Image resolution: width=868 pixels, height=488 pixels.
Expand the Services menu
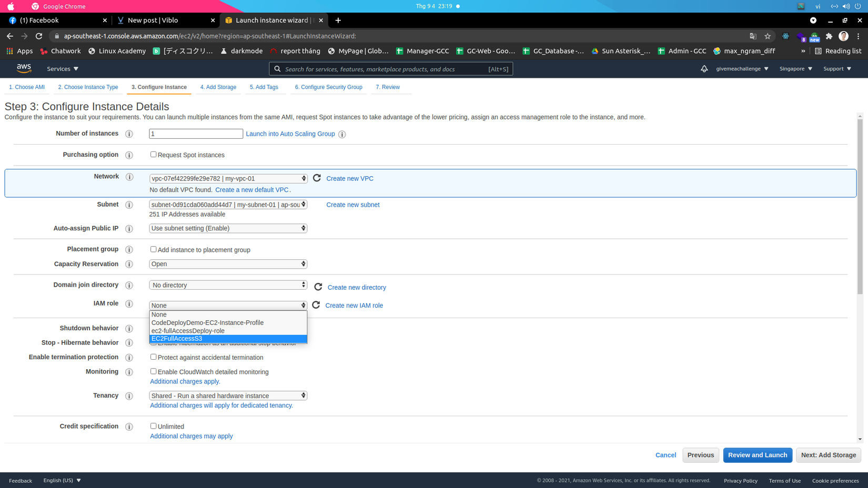[63, 69]
